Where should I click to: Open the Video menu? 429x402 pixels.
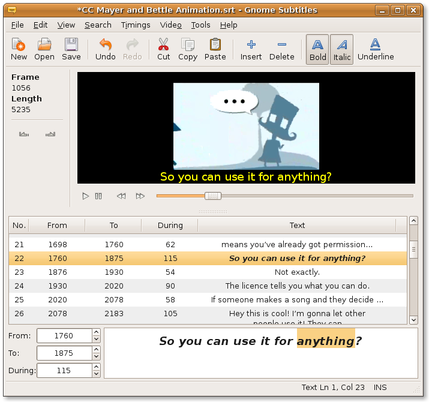coord(171,25)
